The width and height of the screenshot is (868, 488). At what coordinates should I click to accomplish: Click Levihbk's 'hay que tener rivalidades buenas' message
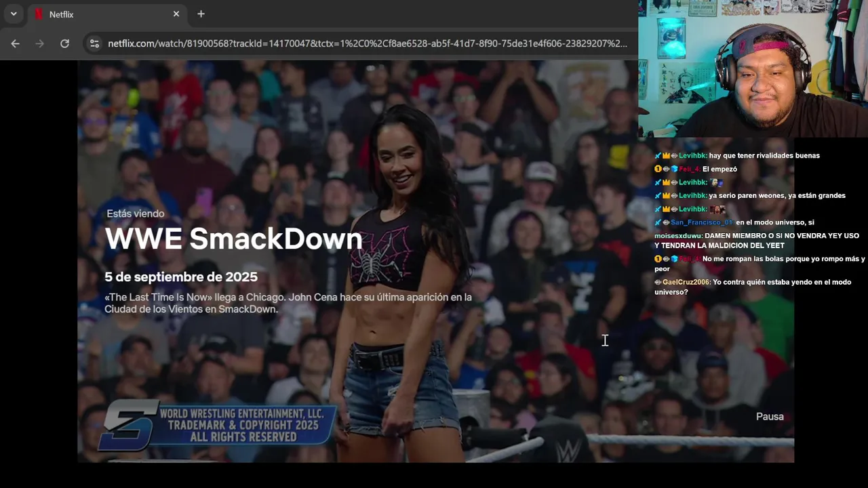tap(737, 155)
